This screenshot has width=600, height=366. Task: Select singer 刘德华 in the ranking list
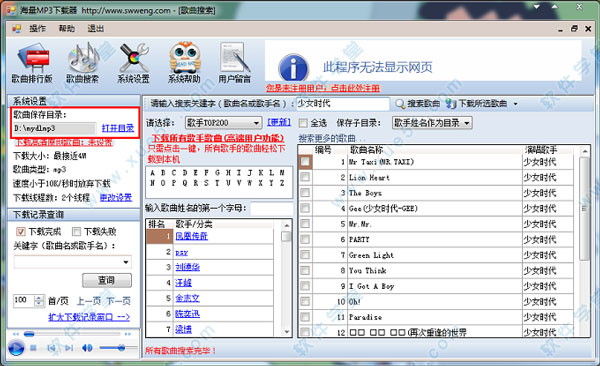point(188,267)
